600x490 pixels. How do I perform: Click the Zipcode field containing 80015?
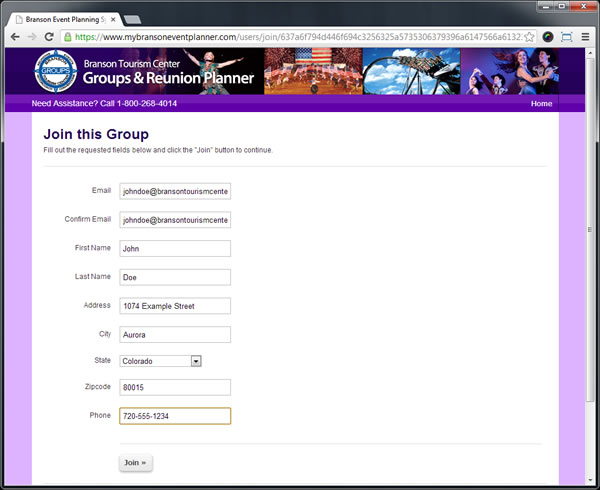click(175, 387)
